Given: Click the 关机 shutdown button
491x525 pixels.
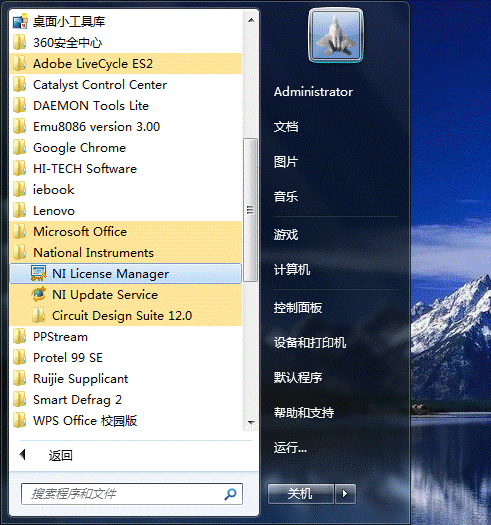Looking at the screenshot, I should 301,494.
